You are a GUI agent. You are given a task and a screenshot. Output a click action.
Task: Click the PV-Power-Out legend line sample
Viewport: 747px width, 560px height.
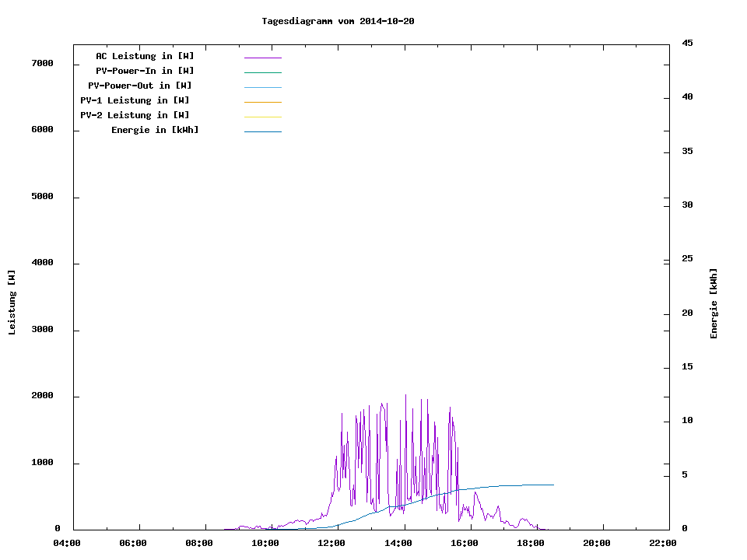(x=262, y=87)
